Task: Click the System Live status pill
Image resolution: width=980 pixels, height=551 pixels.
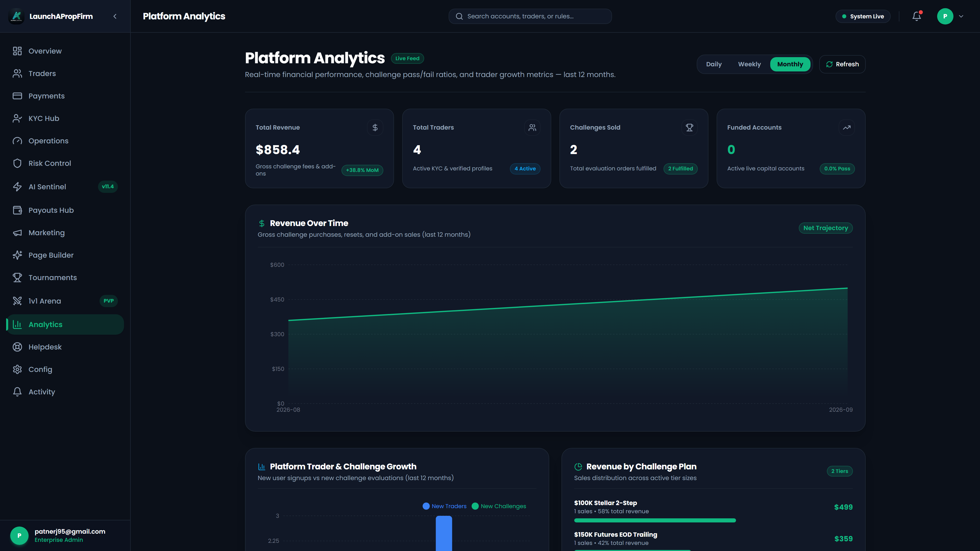Action: pos(862,16)
